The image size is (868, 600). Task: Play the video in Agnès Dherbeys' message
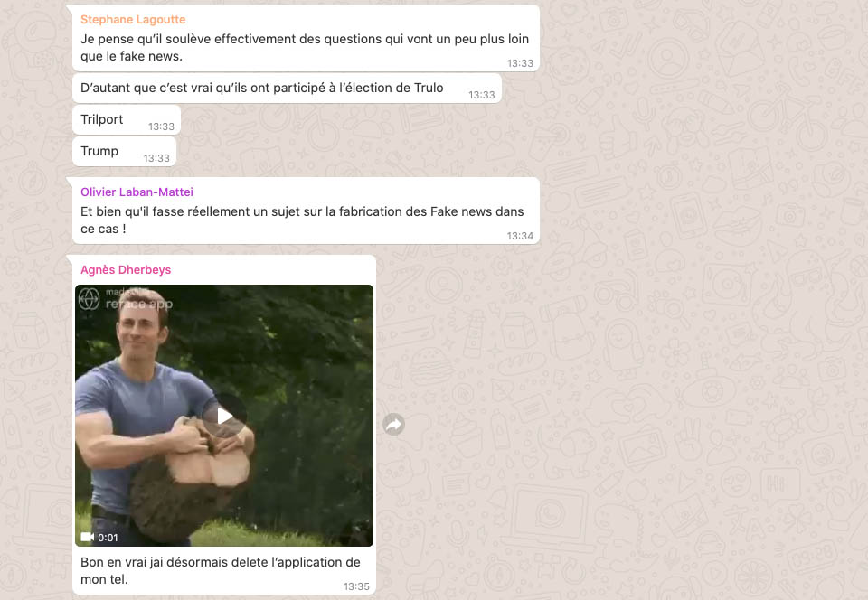224,416
